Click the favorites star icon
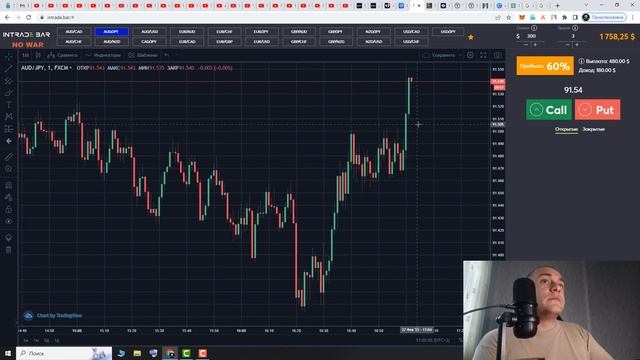 pyautogui.click(x=471, y=37)
